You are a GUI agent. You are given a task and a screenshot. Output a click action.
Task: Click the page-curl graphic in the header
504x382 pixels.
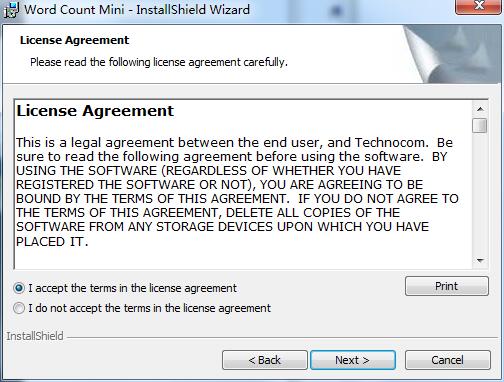point(452,54)
